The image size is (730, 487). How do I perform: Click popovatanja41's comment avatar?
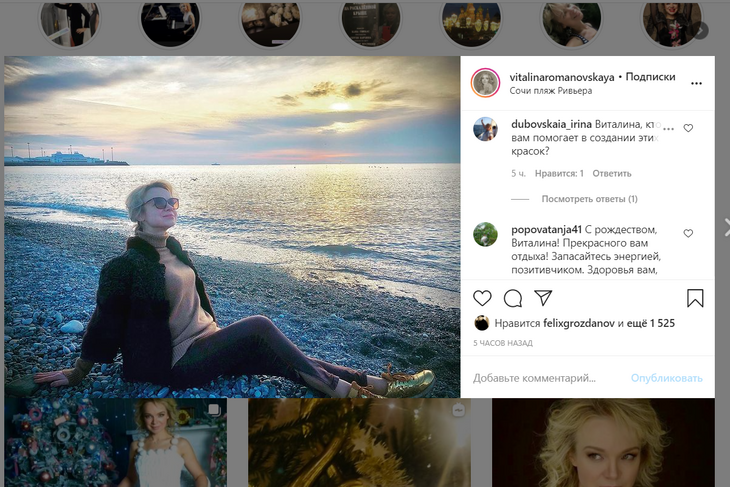(485, 234)
